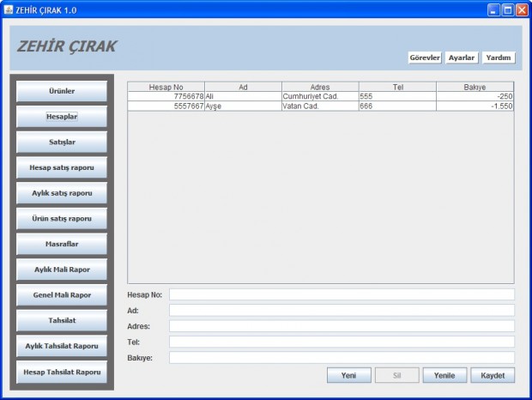The width and height of the screenshot is (532, 400).
Task: Select the name cell Ali
Action: 244,96
